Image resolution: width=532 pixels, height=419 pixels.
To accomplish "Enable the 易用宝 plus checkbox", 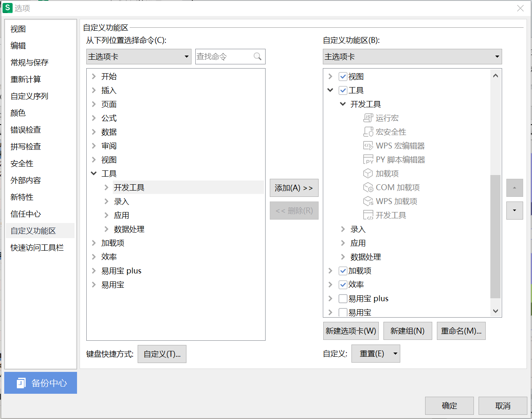I will point(343,298).
